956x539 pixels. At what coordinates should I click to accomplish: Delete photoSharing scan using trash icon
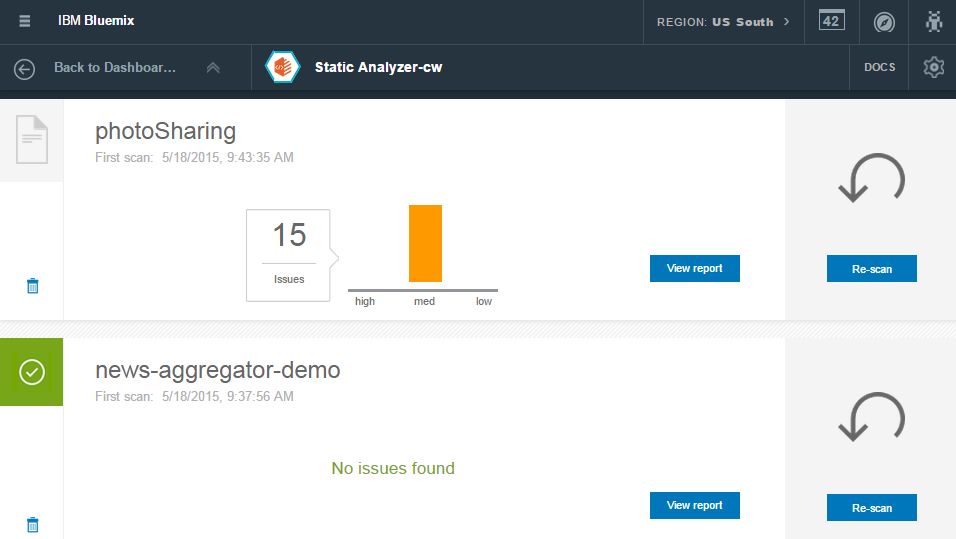point(33,285)
